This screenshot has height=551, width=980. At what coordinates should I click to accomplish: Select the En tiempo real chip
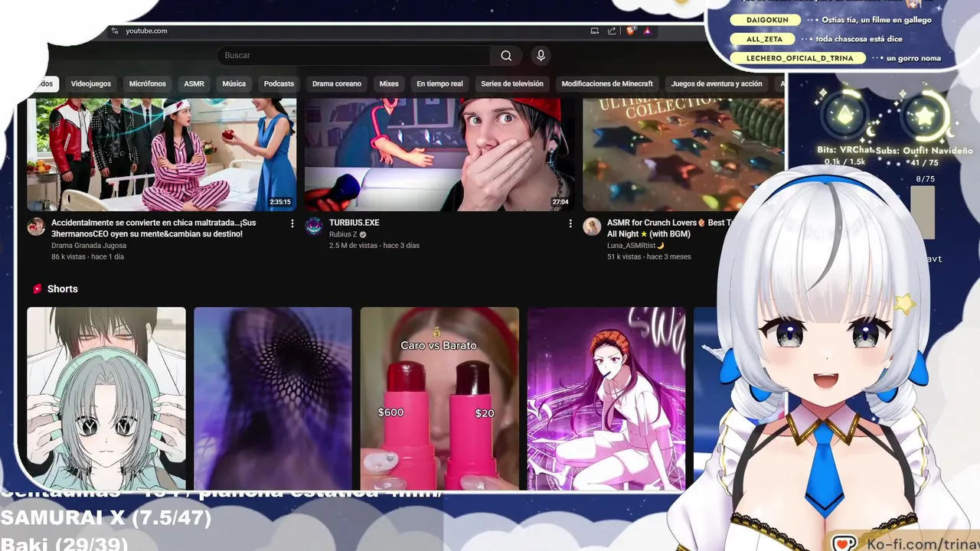tap(439, 83)
